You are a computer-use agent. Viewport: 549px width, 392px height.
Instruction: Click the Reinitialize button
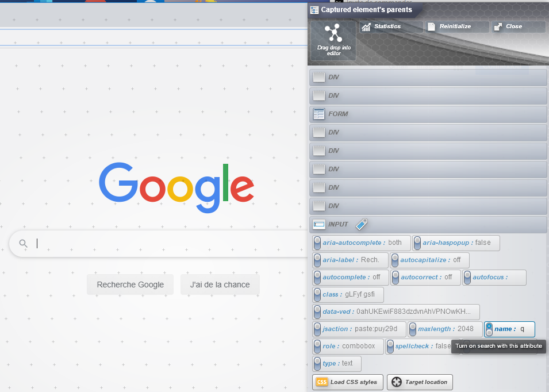(x=457, y=26)
